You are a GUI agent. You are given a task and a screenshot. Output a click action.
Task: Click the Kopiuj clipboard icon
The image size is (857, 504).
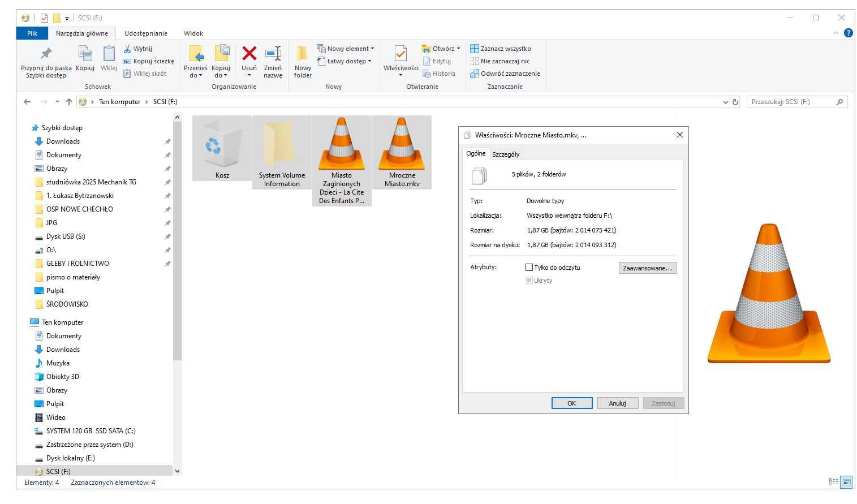85,53
